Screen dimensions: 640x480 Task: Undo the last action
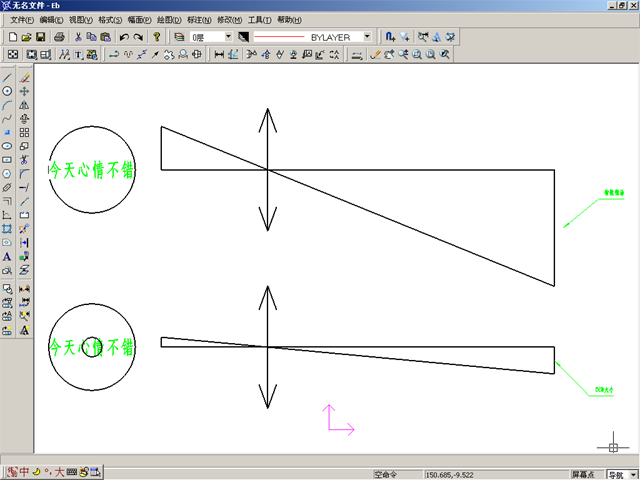point(124,37)
